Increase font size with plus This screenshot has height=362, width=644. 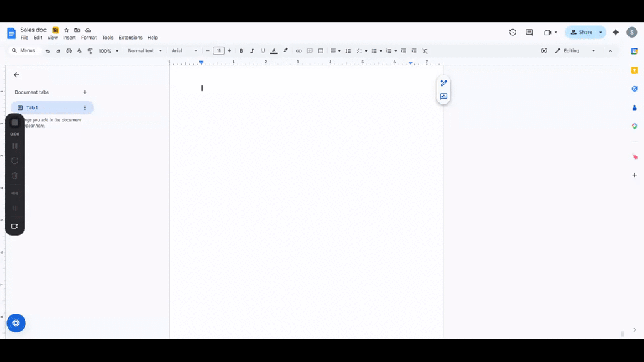click(229, 51)
